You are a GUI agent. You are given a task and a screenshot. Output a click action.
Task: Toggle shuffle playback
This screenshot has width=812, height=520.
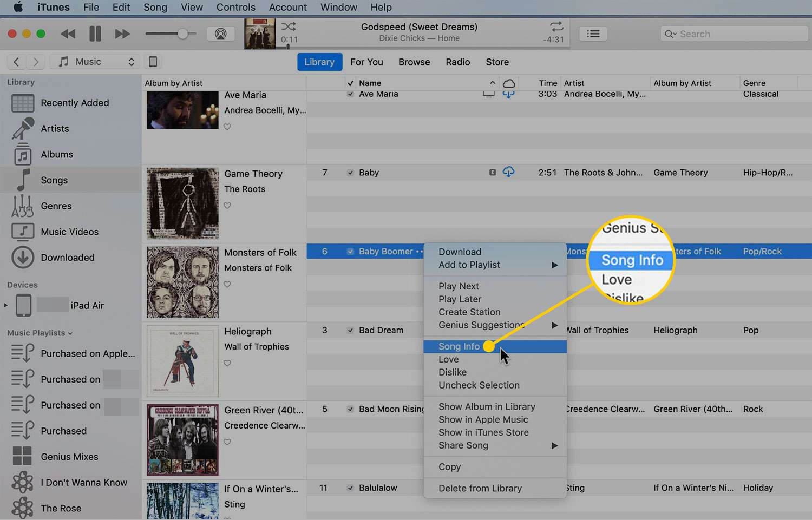click(x=289, y=27)
